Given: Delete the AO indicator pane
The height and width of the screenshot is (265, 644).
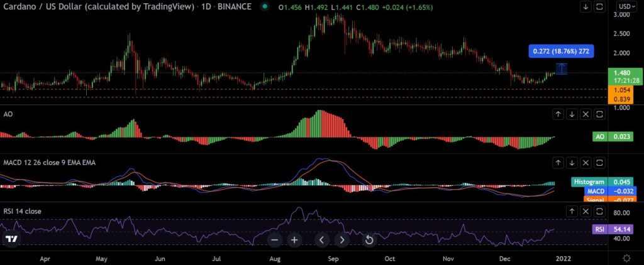Looking at the screenshot, I should pyautogui.click(x=586, y=114).
